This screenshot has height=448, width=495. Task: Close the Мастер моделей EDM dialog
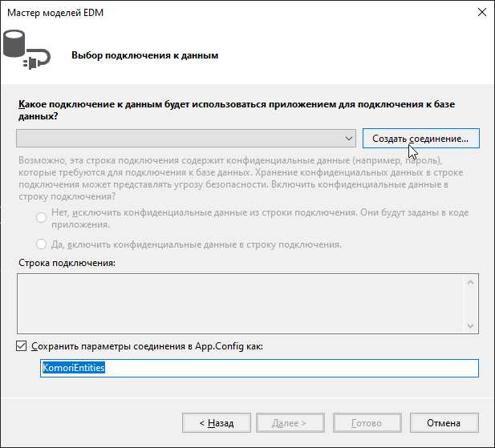[481, 13]
